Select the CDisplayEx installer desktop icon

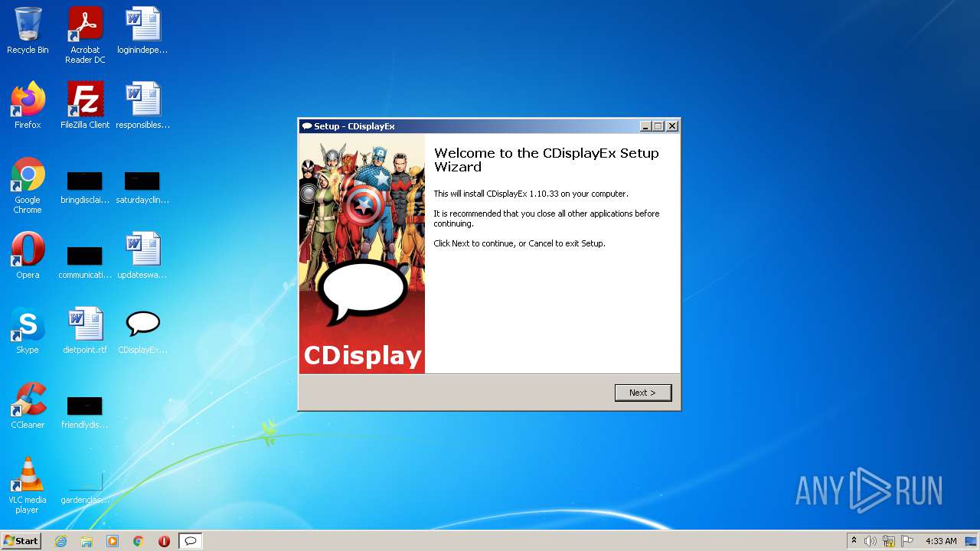click(x=142, y=331)
